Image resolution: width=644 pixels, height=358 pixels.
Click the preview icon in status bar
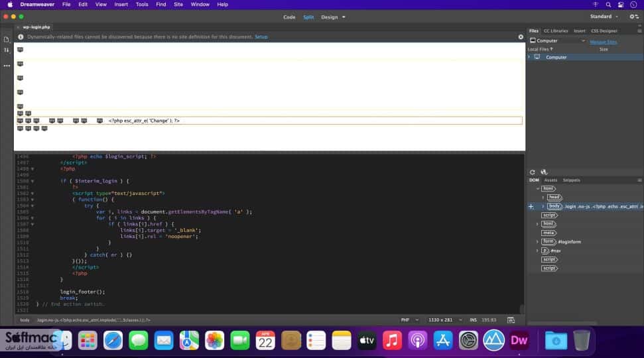coord(511,320)
